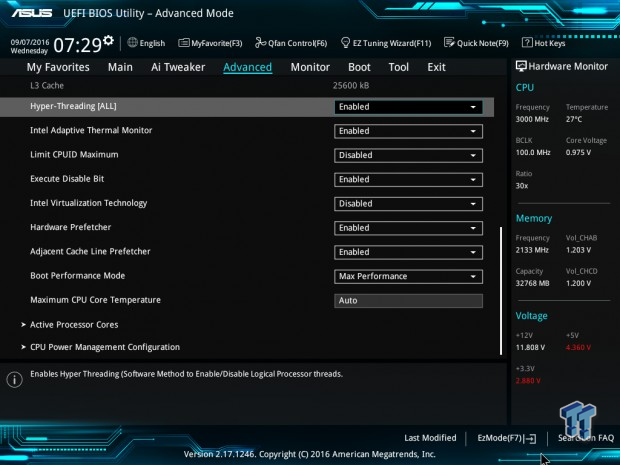The height and width of the screenshot is (465, 620).
Task: Show the Hot Keys help
Action: click(x=544, y=43)
